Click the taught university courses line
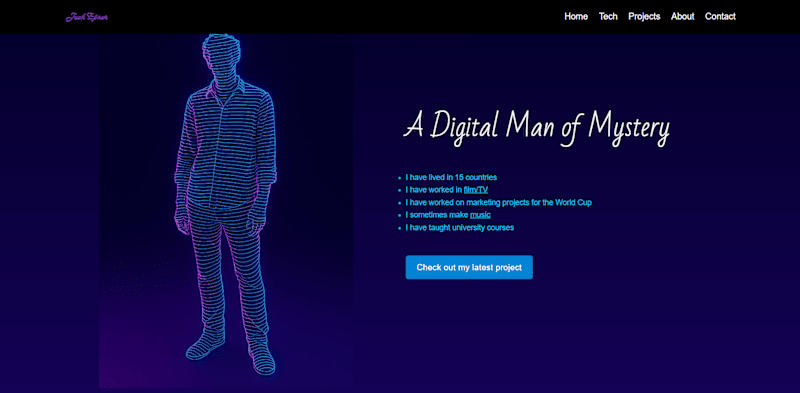 460,228
